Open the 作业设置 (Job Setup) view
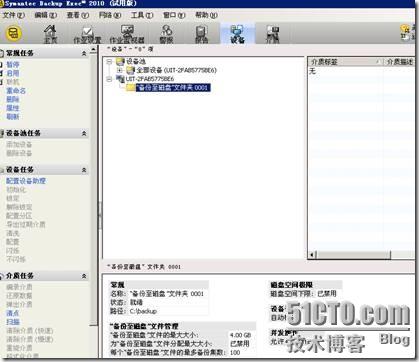The width and height of the screenshot is (419, 362). 87,34
